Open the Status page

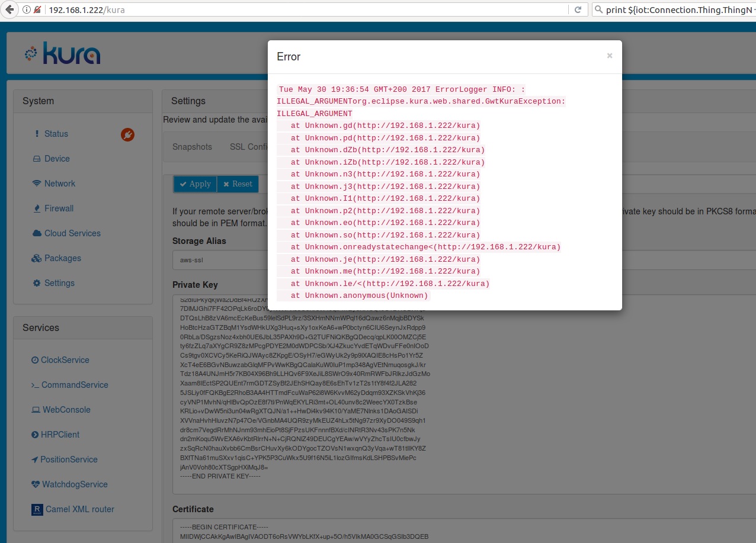pos(56,134)
